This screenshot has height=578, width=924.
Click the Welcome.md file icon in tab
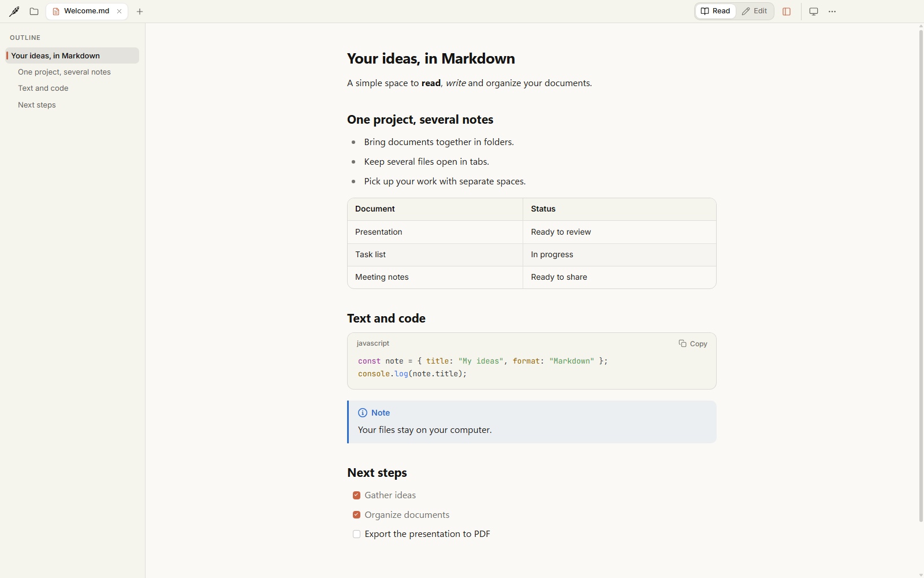tap(56, 11)
